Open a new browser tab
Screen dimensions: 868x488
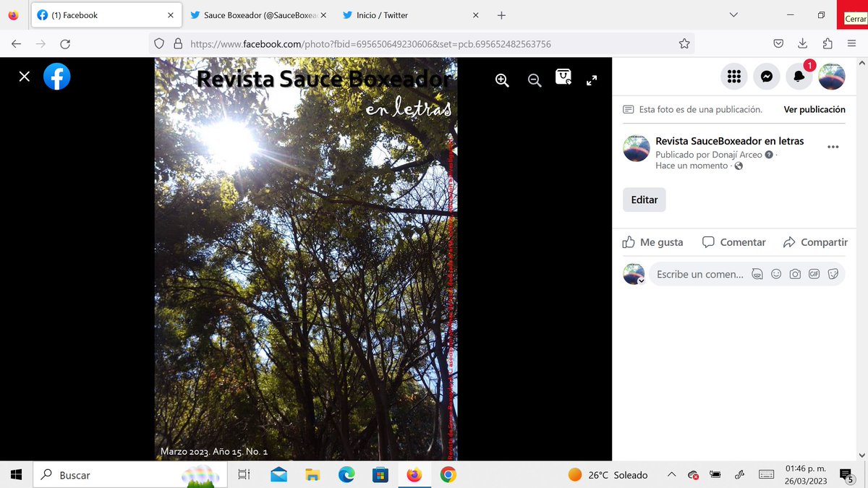click(x=501, y=15)
